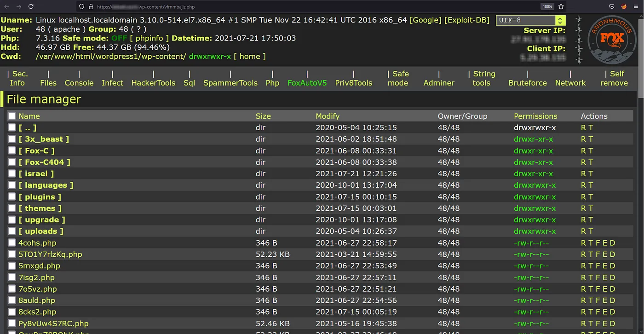Click the F action for 7o5vz.php
The width and height of the screenshot is (644, 334).
[x=598, y=288]
